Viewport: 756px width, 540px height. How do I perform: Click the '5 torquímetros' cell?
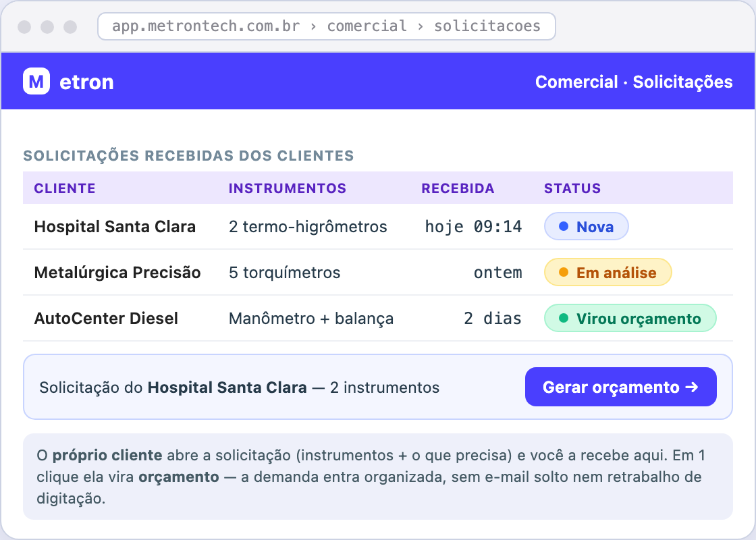click(284, 272)
